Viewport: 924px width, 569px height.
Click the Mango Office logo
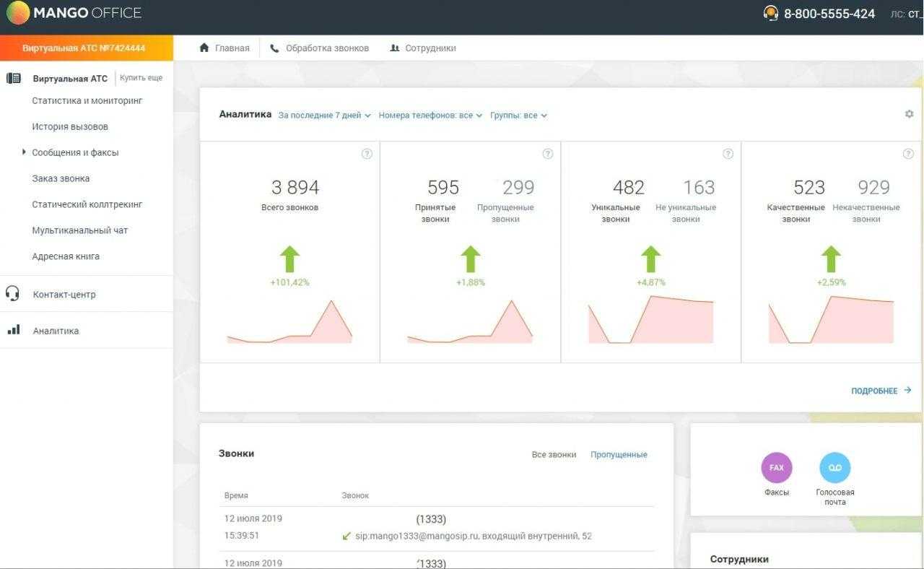(x=74, y=13)
